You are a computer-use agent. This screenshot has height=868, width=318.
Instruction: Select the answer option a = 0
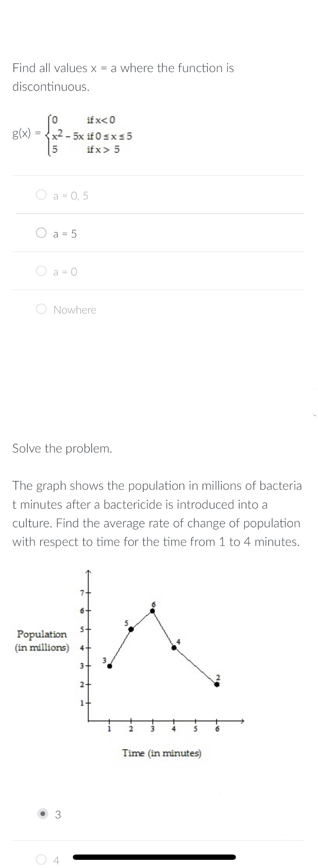(x=64, y=271)
